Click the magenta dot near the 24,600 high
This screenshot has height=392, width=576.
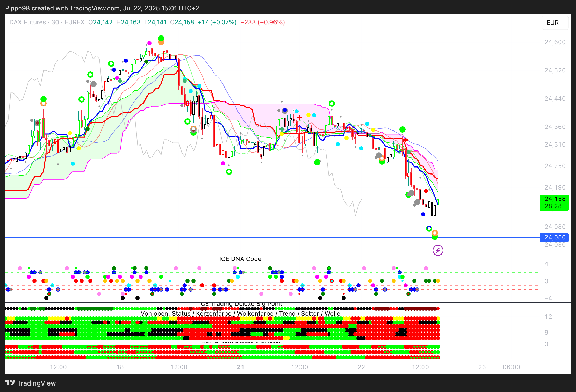pyautogui.click(x=149, y=43)
